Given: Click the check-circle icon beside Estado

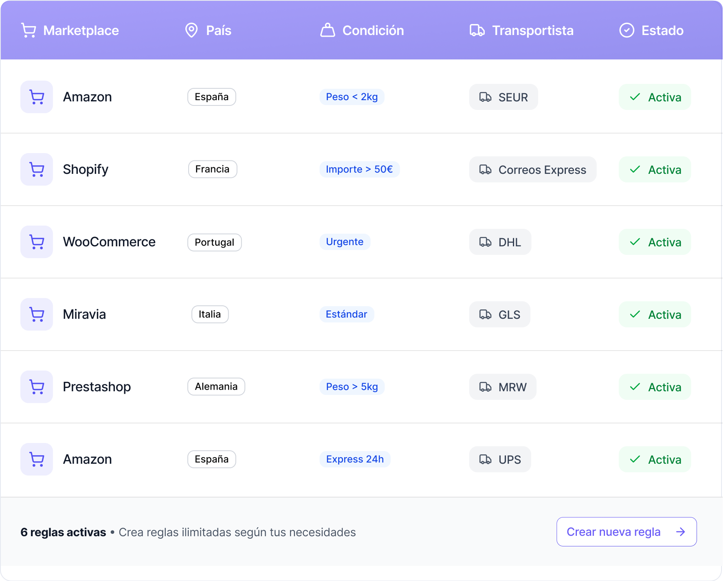Looking at the screenshot, I should coord(627,30).
